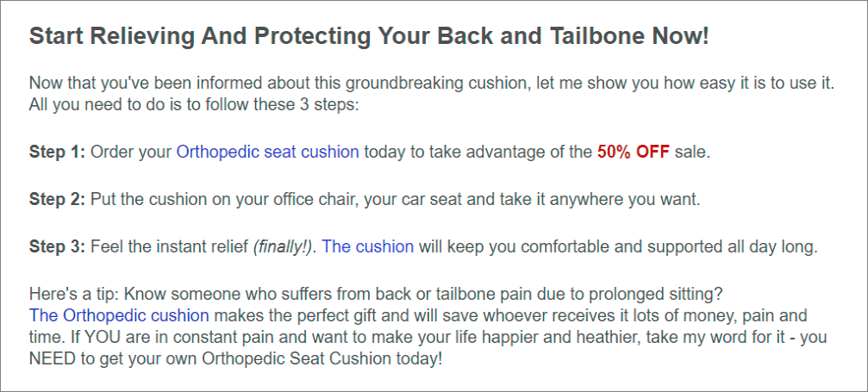Click the red "50% OFF" text
The width and height of the screenshot is (868, 392).
coord(633,152)
